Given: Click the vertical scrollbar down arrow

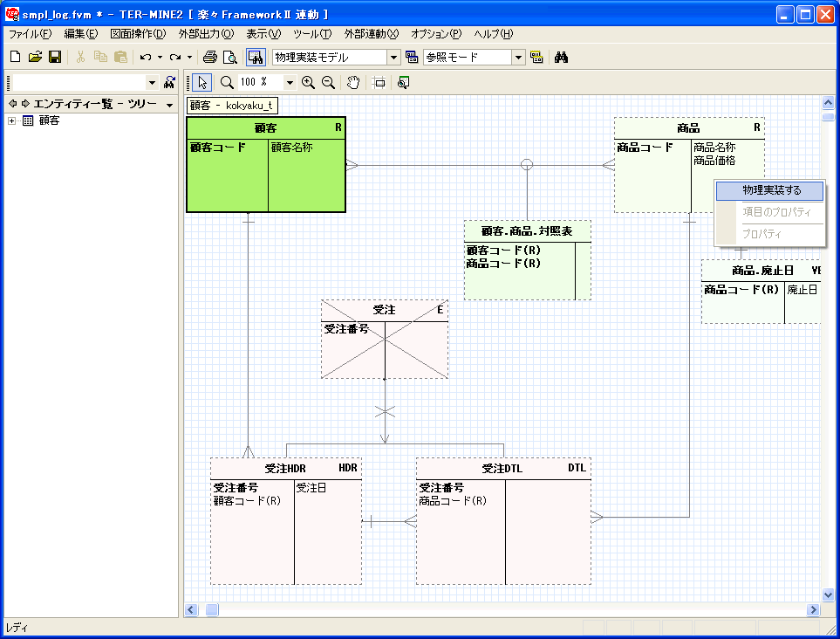Looking at the screenshot, I should point(828,594).
